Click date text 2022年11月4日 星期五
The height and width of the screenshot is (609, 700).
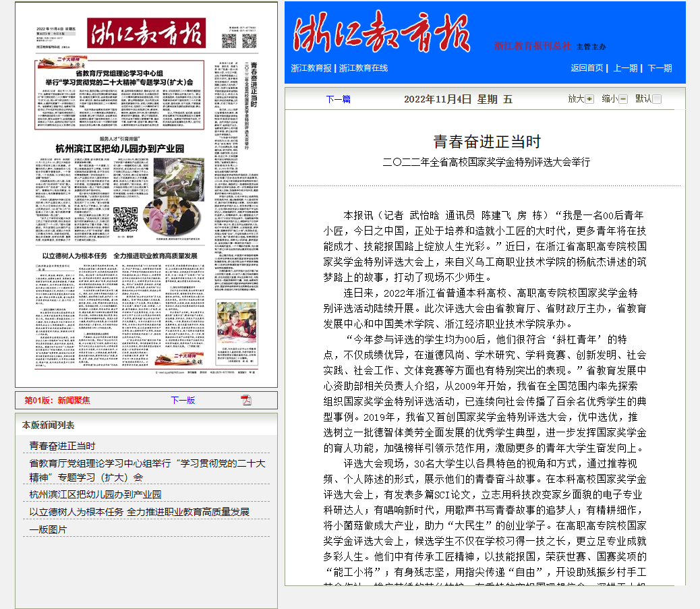458,99
